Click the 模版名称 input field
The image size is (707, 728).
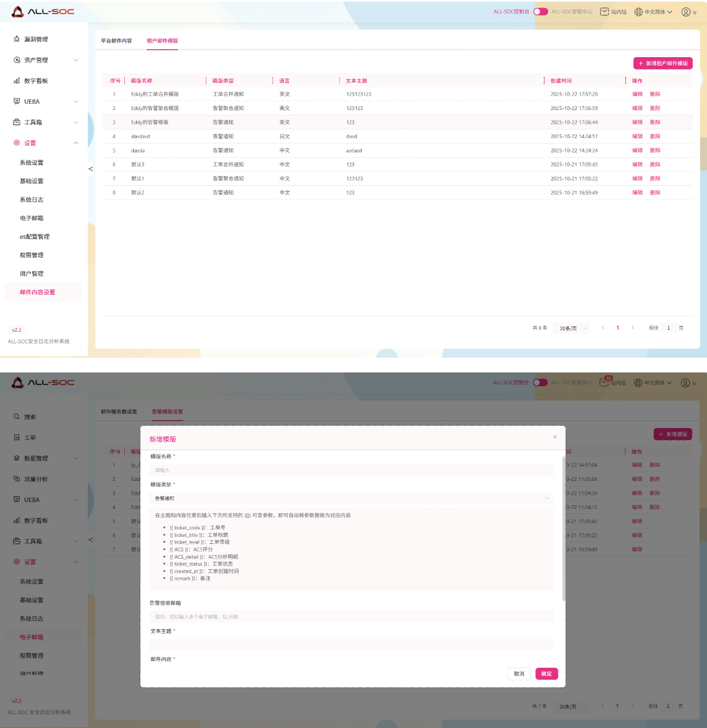(351, 470)
